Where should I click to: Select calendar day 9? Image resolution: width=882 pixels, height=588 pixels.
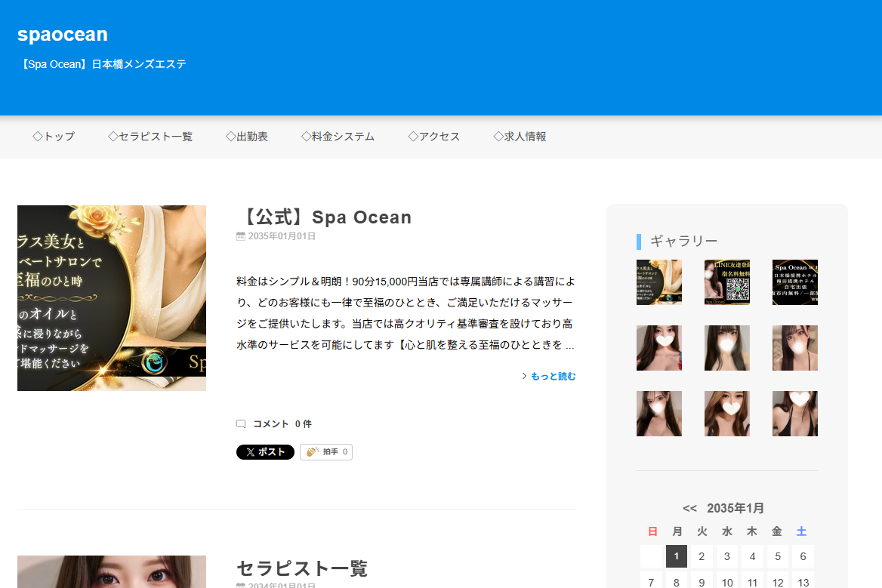tap(702, 580)
